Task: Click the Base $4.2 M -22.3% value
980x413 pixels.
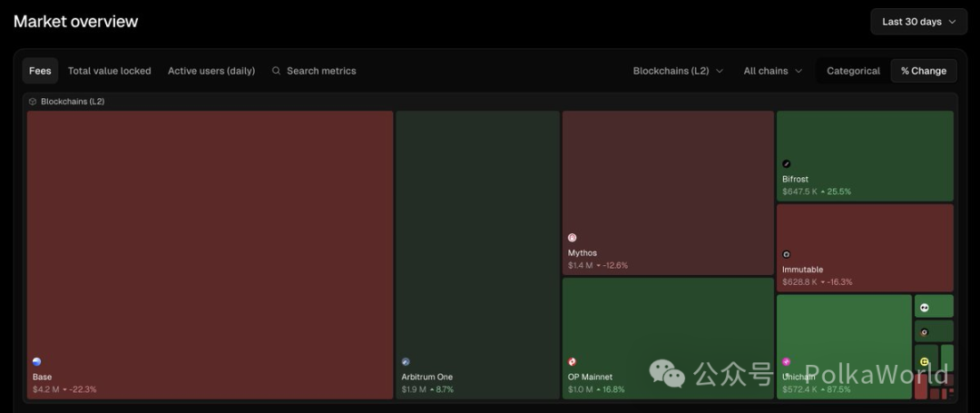Action: 64,389
